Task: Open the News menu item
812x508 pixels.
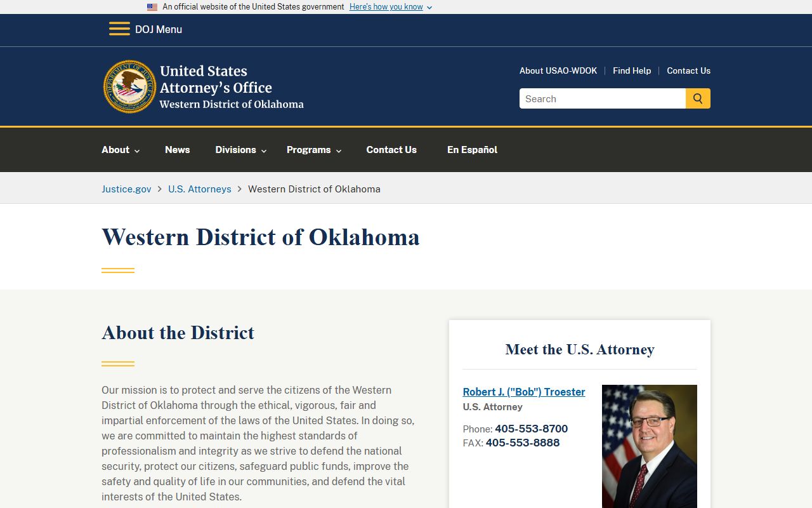Action: coord(178,150)
